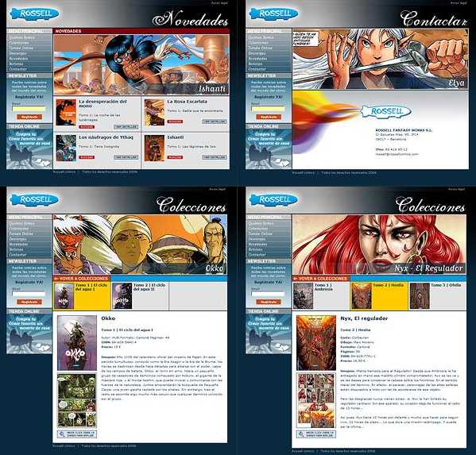Open La Rosa Escarlata cover thumbnail
476x455 pixels.
(x=154, y=112)
